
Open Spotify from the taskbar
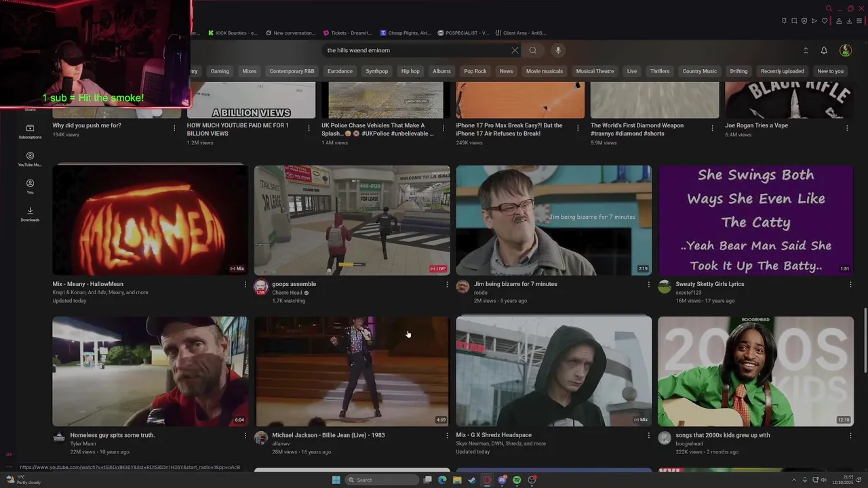517,480
